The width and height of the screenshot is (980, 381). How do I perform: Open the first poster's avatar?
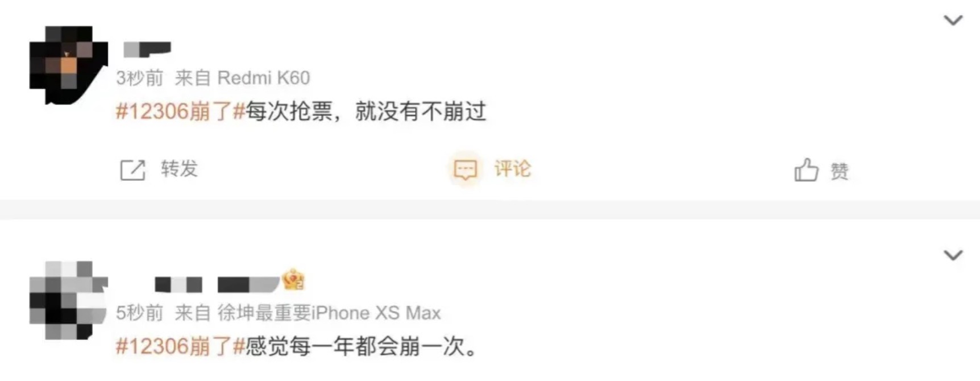coord(68,65)
